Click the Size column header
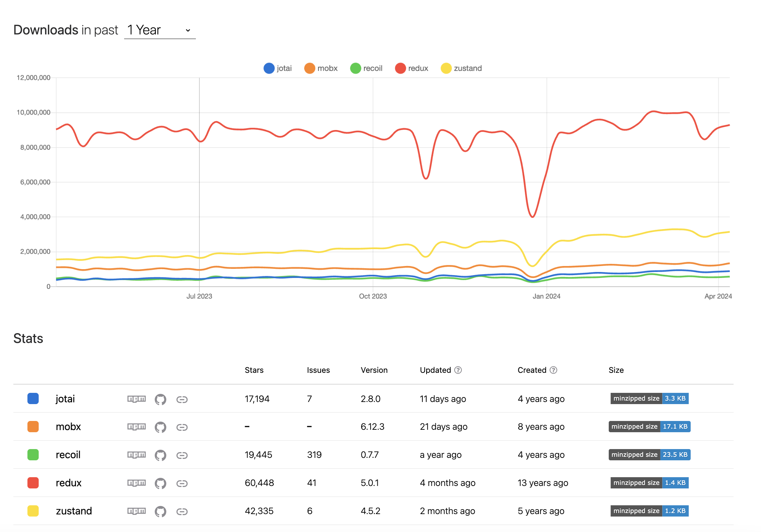 [x=616, y=370]
